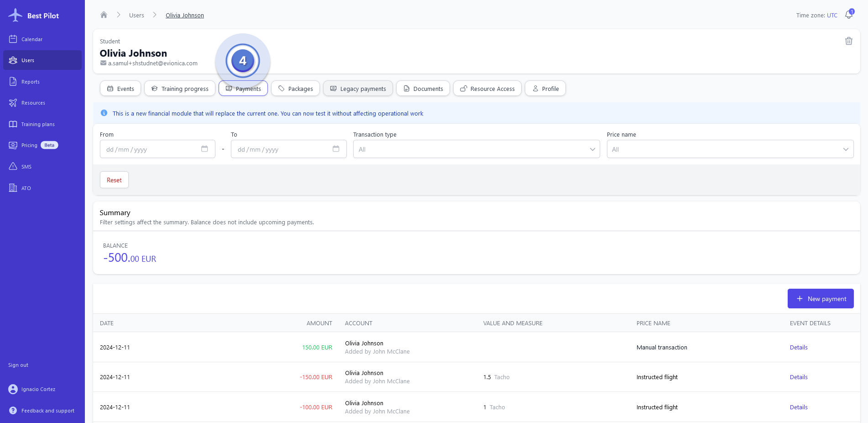Open calendar picker in To date field
This screenshot has height=423, width=868.
(336, 149)
